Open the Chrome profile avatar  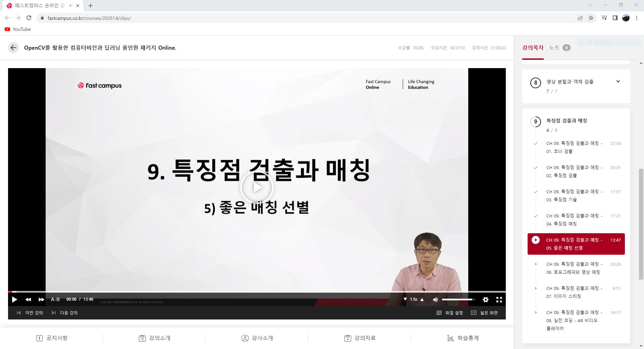coord(626,18)
